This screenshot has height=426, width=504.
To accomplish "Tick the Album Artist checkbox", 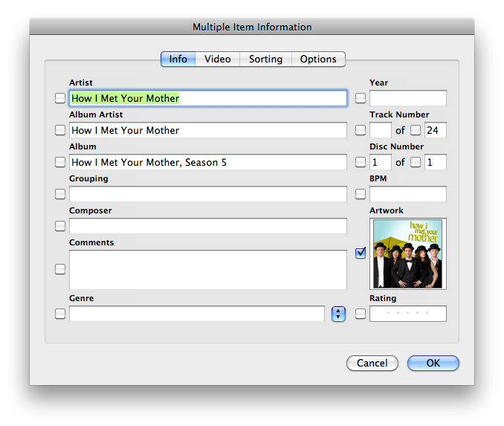I will coord(60,130).
